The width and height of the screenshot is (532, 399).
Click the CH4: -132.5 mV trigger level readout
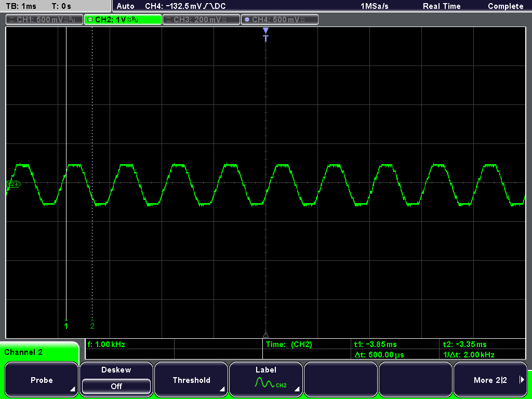(185, 6)
